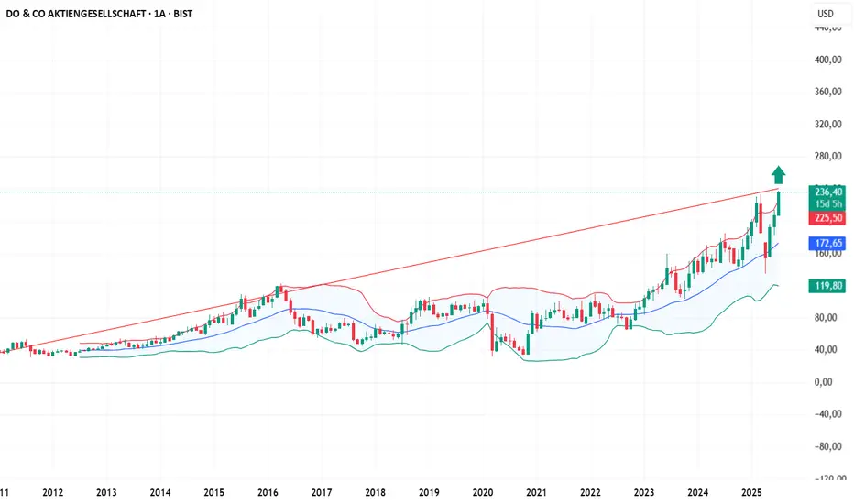Select the blue 172,65 price label
Image resolution: width=854 pixels, height=504 pixels.
(x=827, y=243)
